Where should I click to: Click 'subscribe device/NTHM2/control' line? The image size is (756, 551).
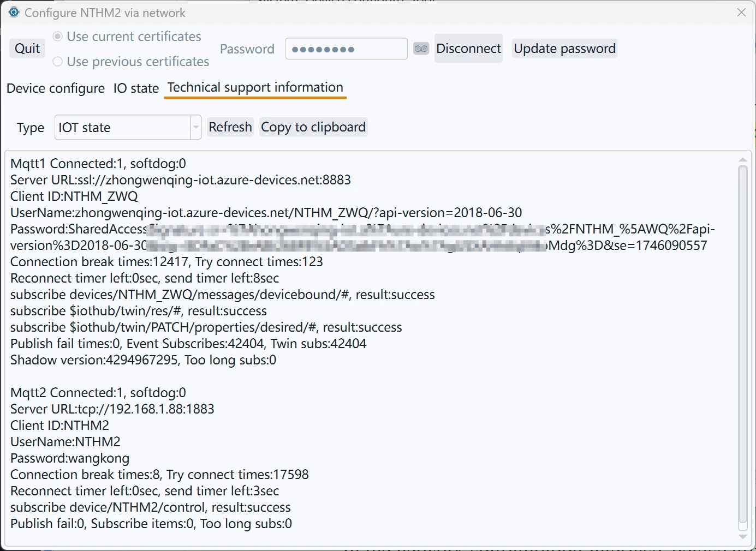click(x=151, y=507)
